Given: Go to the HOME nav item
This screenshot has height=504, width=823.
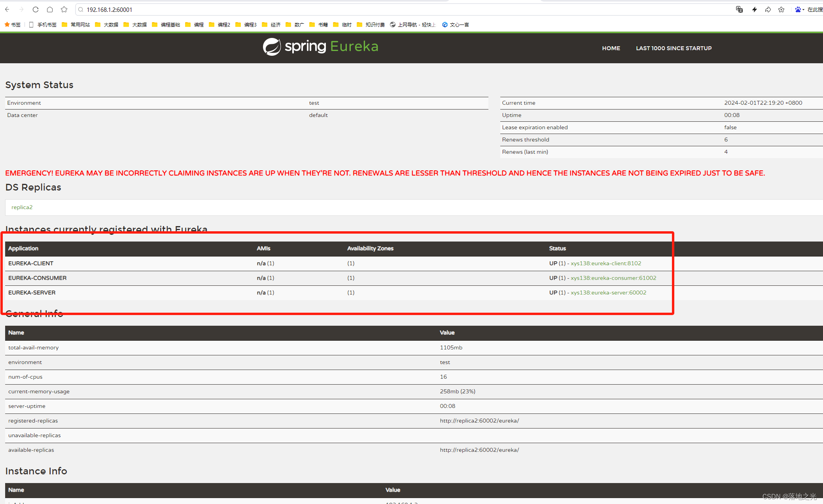Looking at the screenshot, I should pos(611,48).
